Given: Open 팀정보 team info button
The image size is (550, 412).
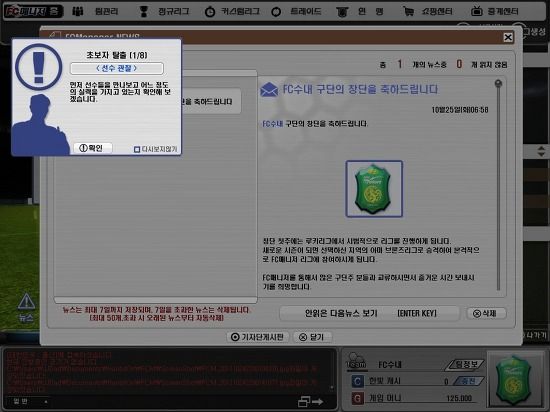Looking at the screenshot, I should tap(465, 365).
